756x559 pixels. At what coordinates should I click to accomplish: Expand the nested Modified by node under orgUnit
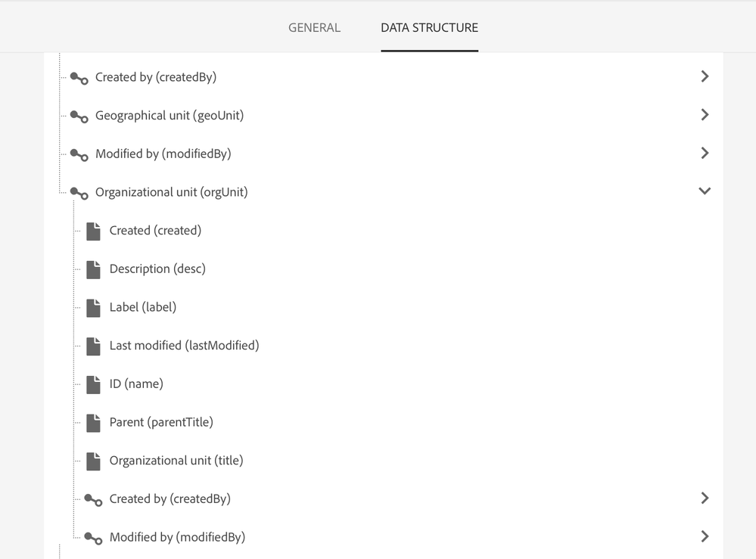point(705,536)
